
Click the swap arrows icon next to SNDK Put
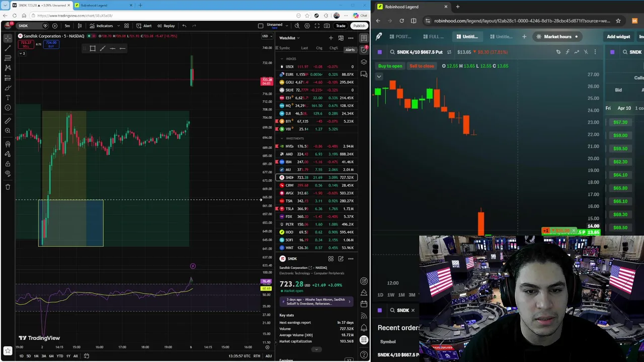click(x=449, y=52)
